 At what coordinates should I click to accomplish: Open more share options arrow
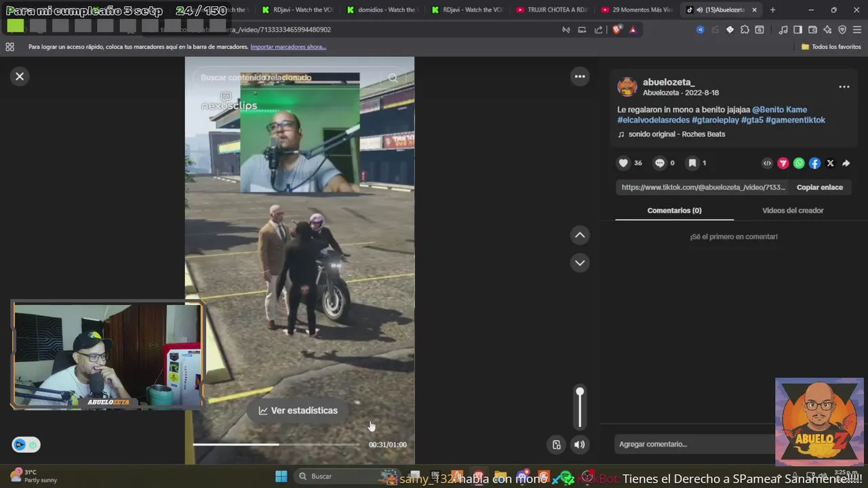click(x=846, y=163)
